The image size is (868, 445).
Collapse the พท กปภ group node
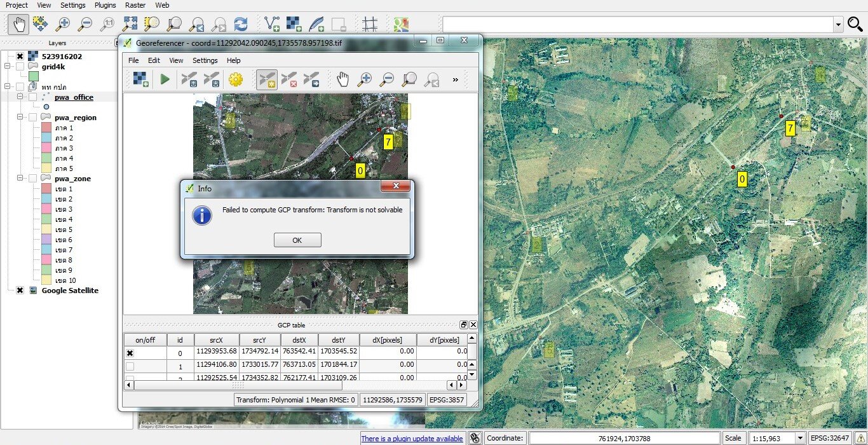coord(8,86)
